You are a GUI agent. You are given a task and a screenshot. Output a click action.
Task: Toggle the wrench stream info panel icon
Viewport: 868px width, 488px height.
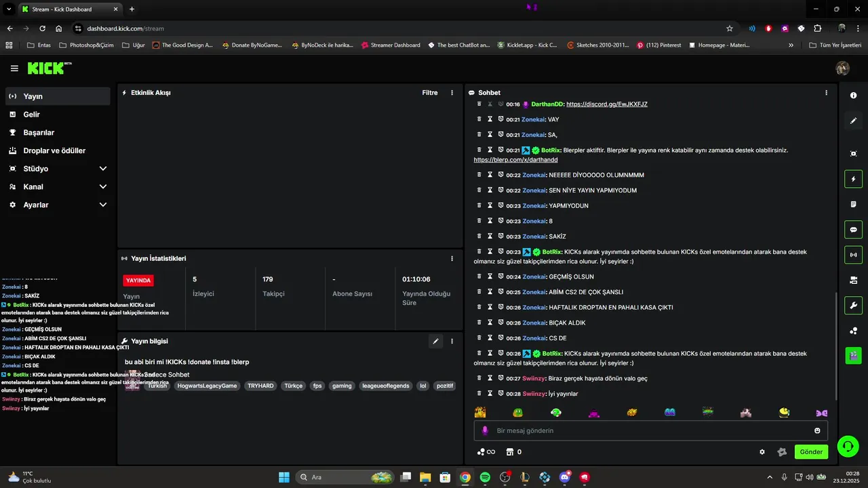pyautogui.click(x=853, y=305)
